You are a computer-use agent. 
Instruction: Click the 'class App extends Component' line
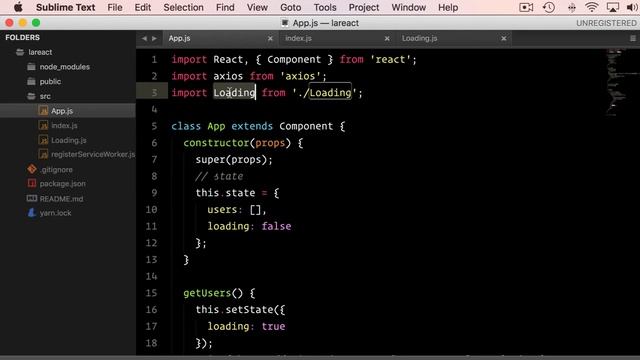tap(258, 126)
